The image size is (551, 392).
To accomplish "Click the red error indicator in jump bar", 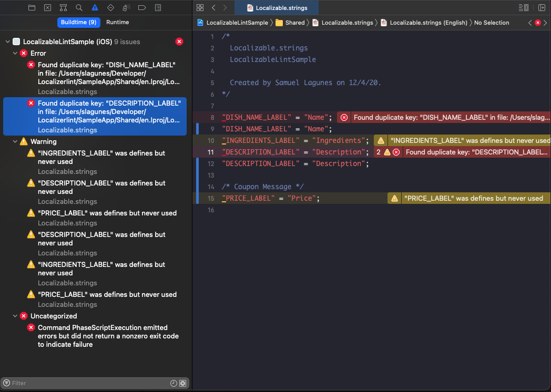I will click(x=538, y=23).
